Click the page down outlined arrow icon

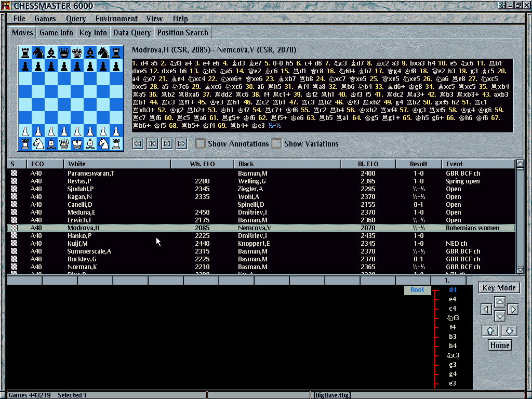509,330
